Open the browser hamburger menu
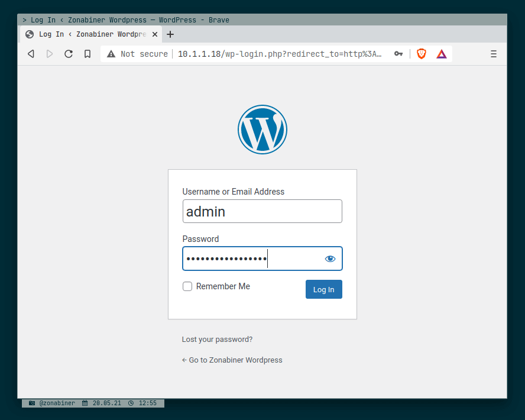Viewport: 525px width, 420px height. click(x=494, y=54)
